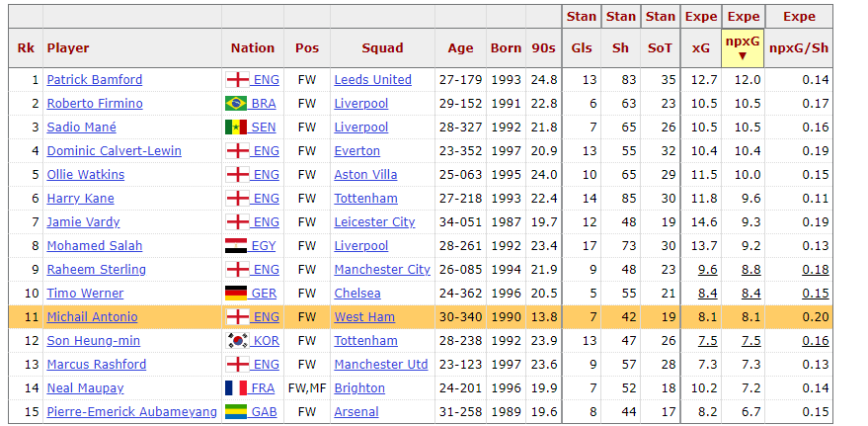Sort by the xG column header
868x426 pixels.
coord(700,48)
